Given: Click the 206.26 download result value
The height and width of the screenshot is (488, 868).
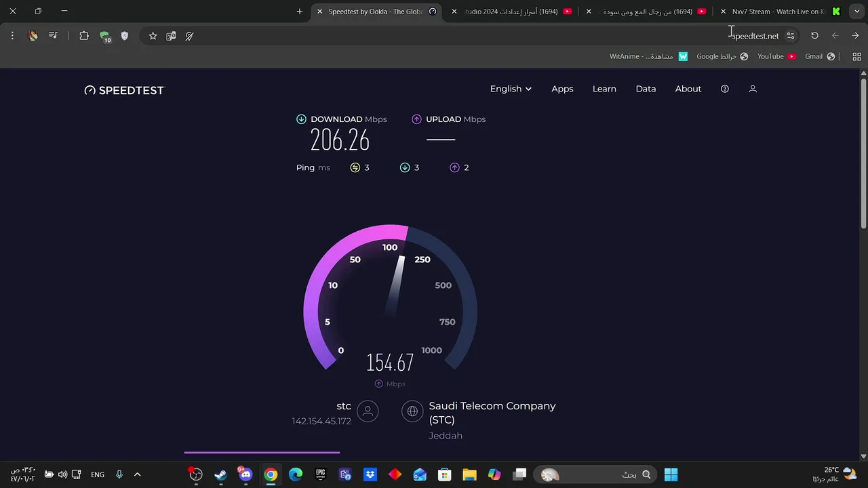Looking at the screenshot, I should pos(340,140).
